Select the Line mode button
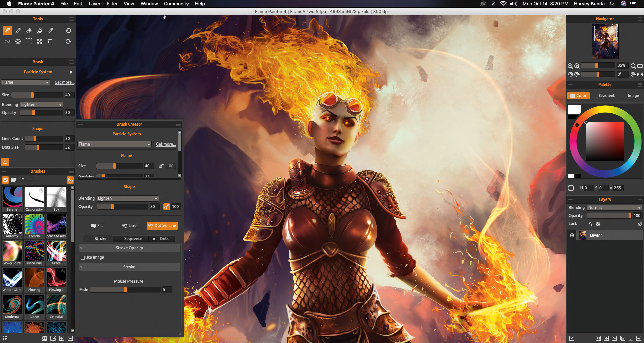Screen dimensions: 644x343 (129, 226)
